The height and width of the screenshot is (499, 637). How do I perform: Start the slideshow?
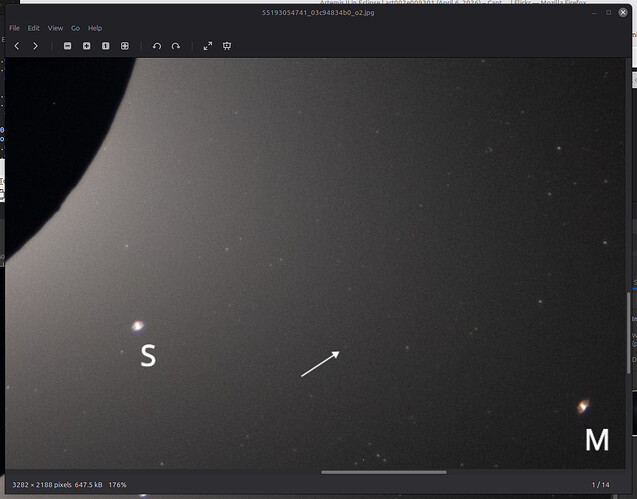tap(227, 46)
